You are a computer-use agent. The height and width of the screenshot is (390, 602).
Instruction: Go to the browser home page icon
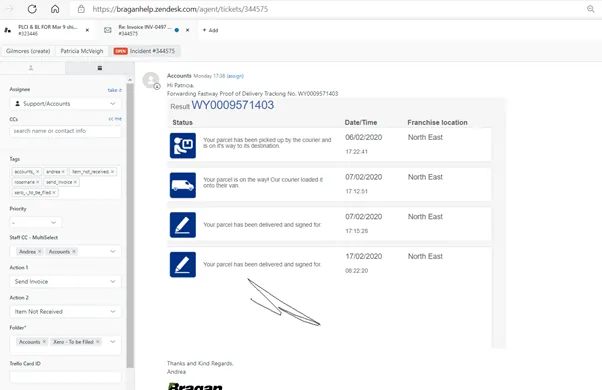pos(55,9)
